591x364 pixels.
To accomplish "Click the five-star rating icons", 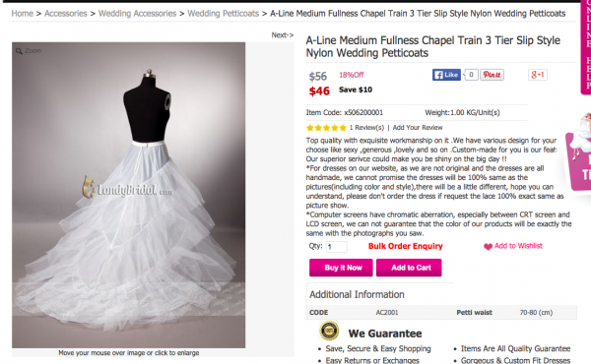I will pos(326,128).
